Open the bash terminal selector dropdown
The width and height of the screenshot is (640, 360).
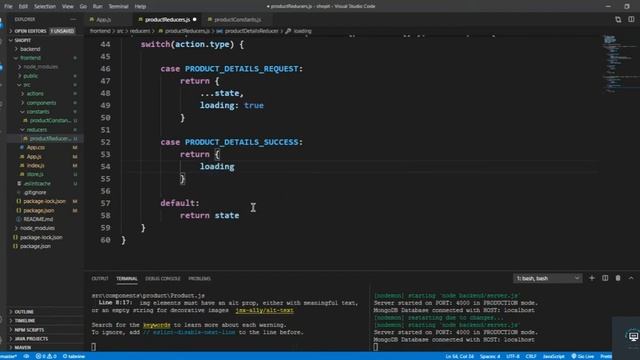click(x=547, y=278)
